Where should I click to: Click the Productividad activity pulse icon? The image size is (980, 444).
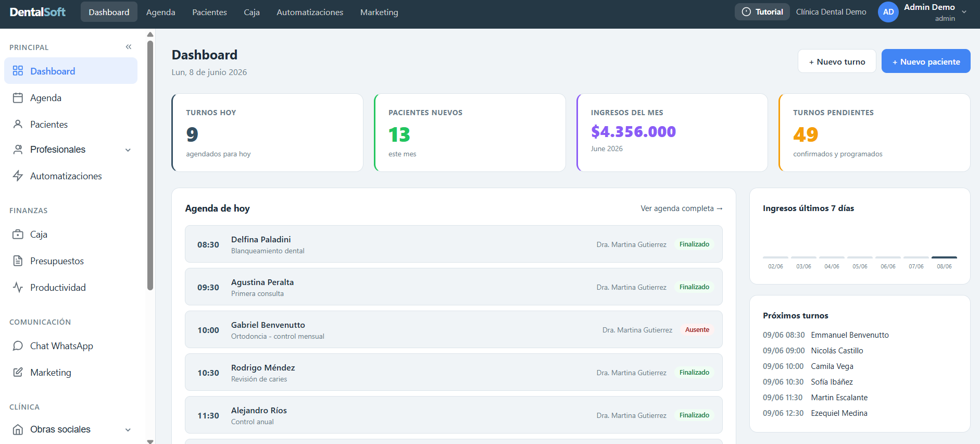(x=18, y=287)
